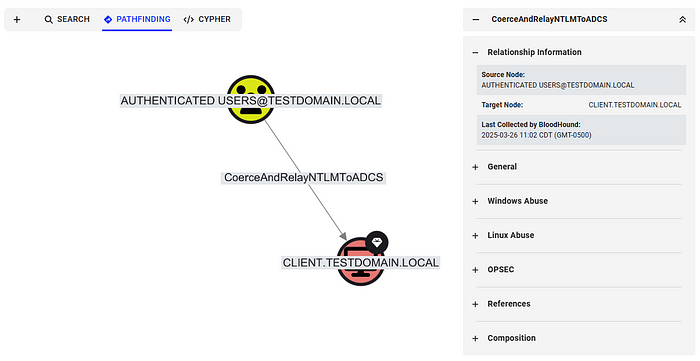Open the Search tab
The image size is (700, 361).
click(x=67, y=20)
